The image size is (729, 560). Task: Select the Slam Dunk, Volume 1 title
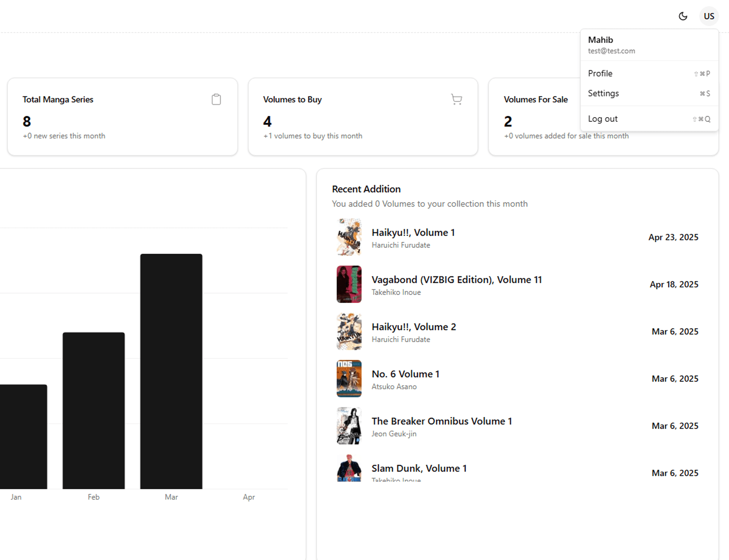(x=419, y=469)
